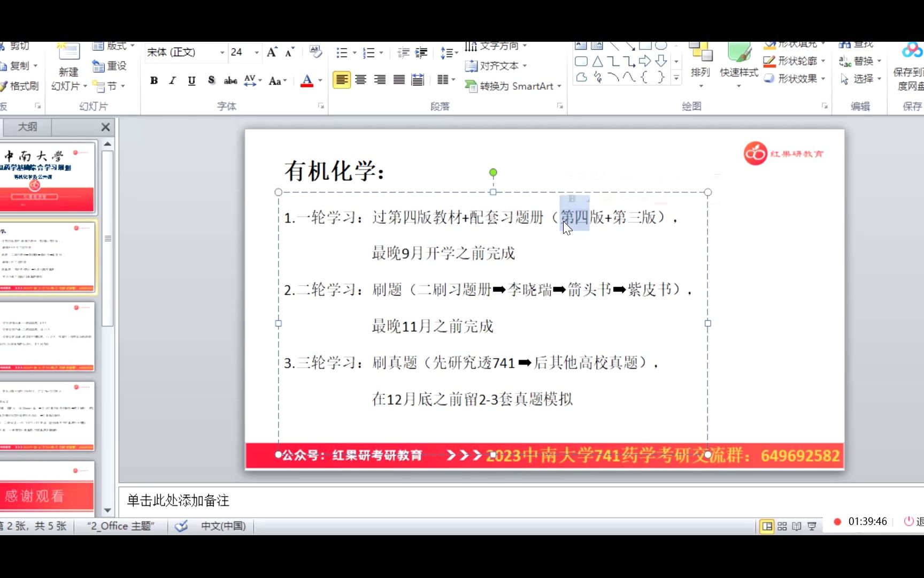Open the font size 24 dropdown

(257, 52)
